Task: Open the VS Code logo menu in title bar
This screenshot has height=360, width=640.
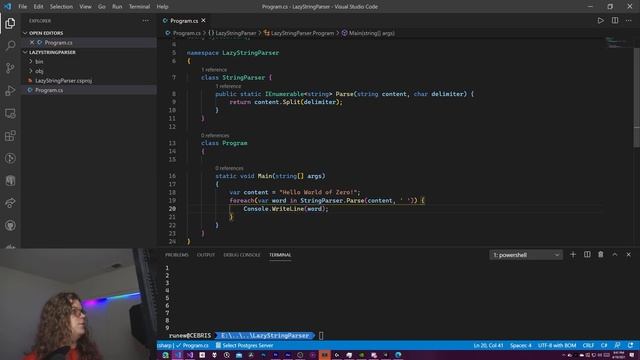Action: click(7, 7)
